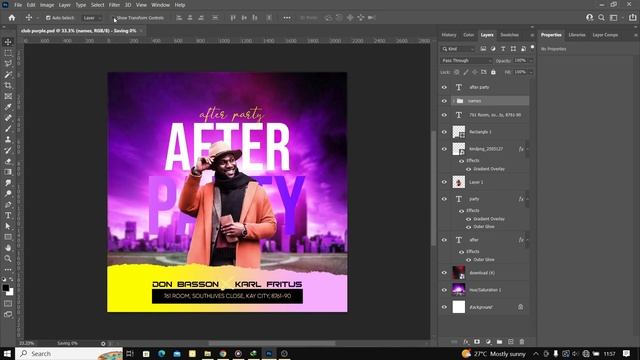
Task: Switch to the Layer Comps tab
Action: coord(605,35)
